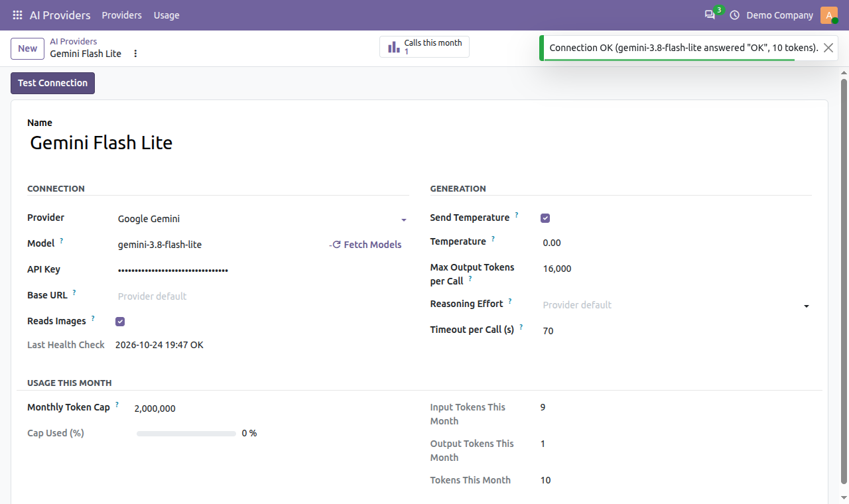Disable the Send Temperature checkbox
Screen dimensions: 849x504
pos(545,218)
